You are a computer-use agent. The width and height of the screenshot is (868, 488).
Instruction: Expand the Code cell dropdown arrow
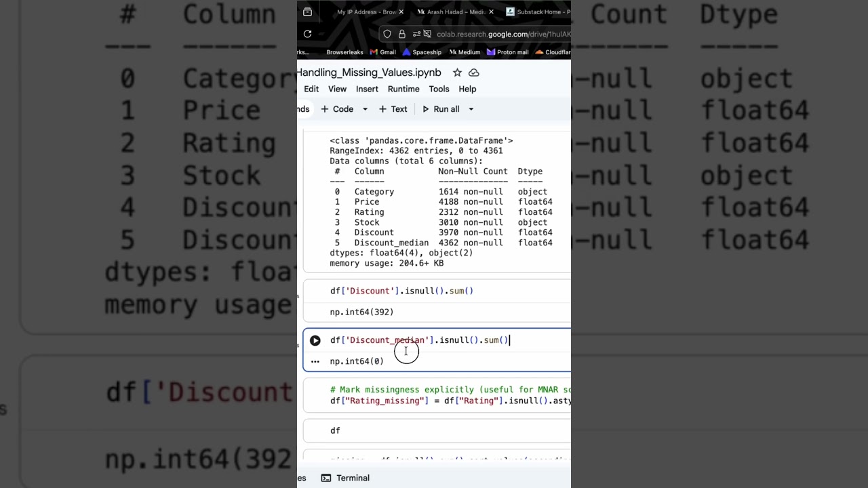pyautogui.click(x=365, y=109)
